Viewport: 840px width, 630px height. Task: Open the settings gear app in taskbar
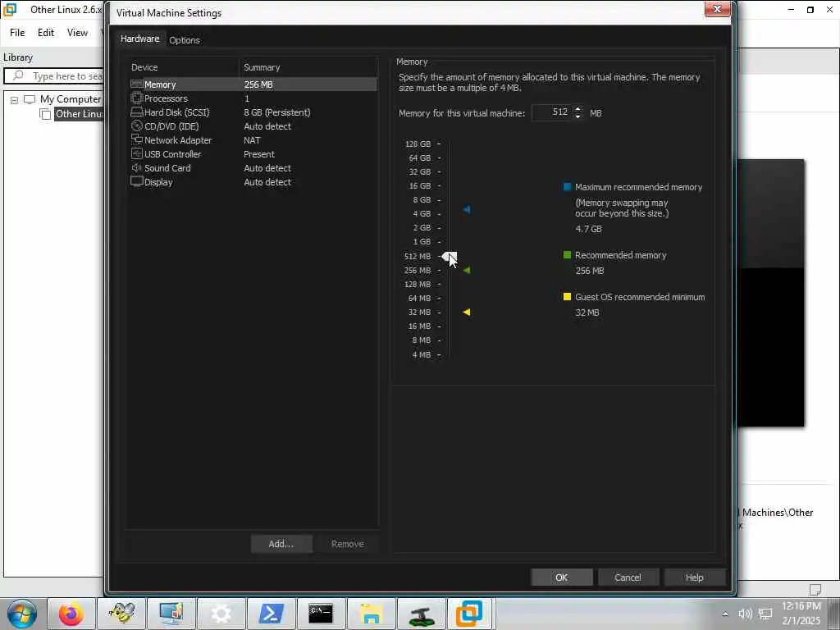221,614
